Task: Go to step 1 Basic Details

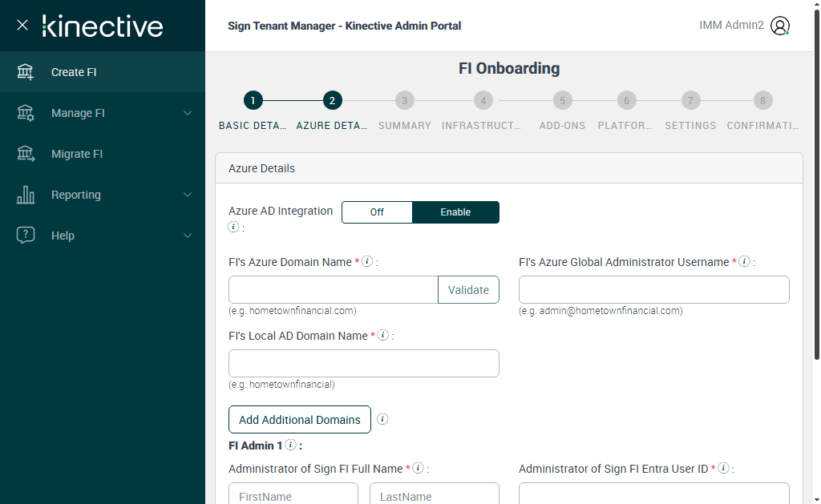Action: (x=253, y=101)
